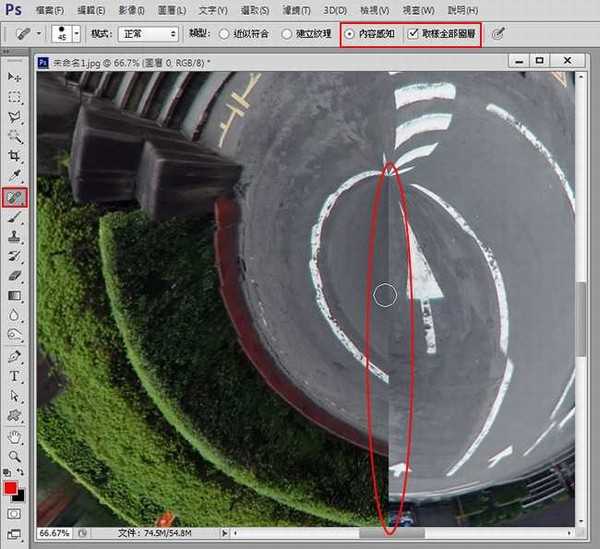Toggle the 取樣全部圖層 checkbox
The image size is (600, 549).
point(414,34)
